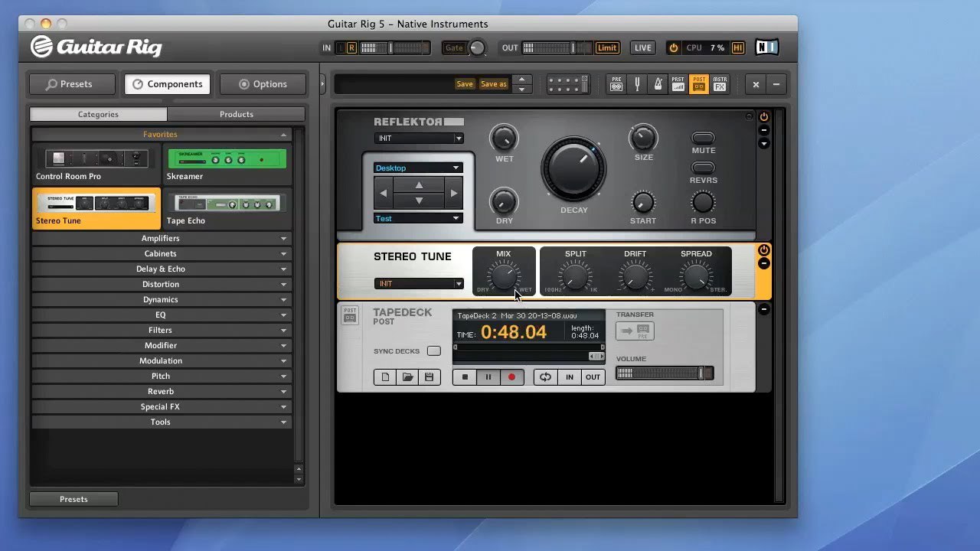Select previous Reflektor impulse response
980x551 pixels.
coord(384,194)
